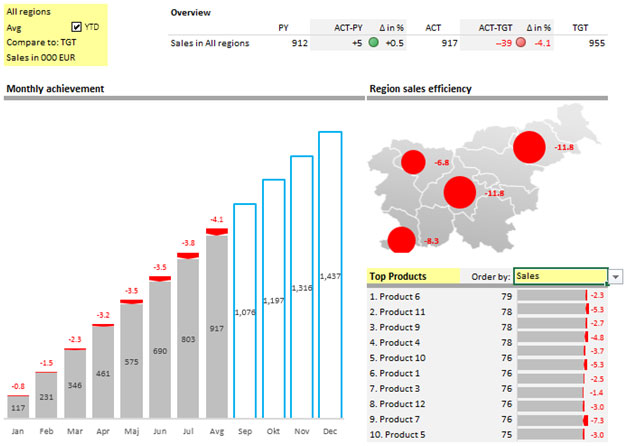Click the Product 6 sales bar
This screenshot has height=446, width=628.
(552, 295)
